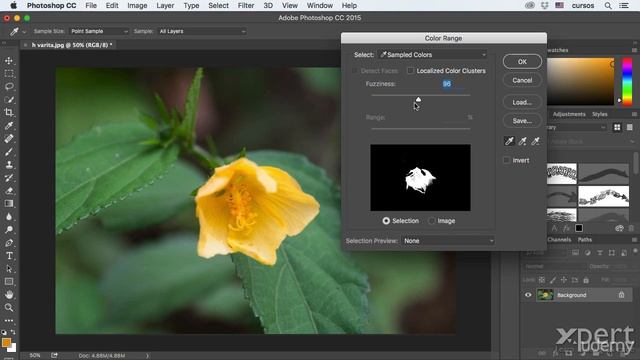Open the Sample Size dropdown

[x=98, y=31]
